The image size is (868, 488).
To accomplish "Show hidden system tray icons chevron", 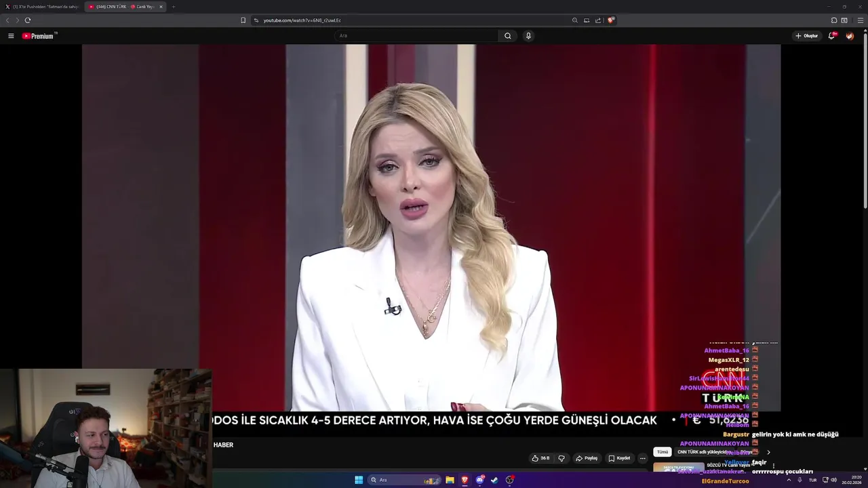I will tap(789, 480).
